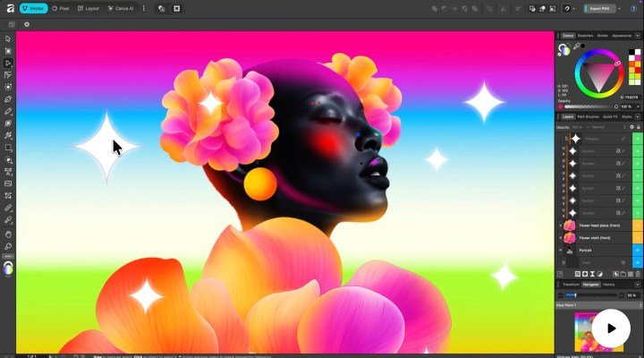Click the Navigator zoom slider
The height and width of the screenshot is (358, 644).
click(x=591, y=295)
